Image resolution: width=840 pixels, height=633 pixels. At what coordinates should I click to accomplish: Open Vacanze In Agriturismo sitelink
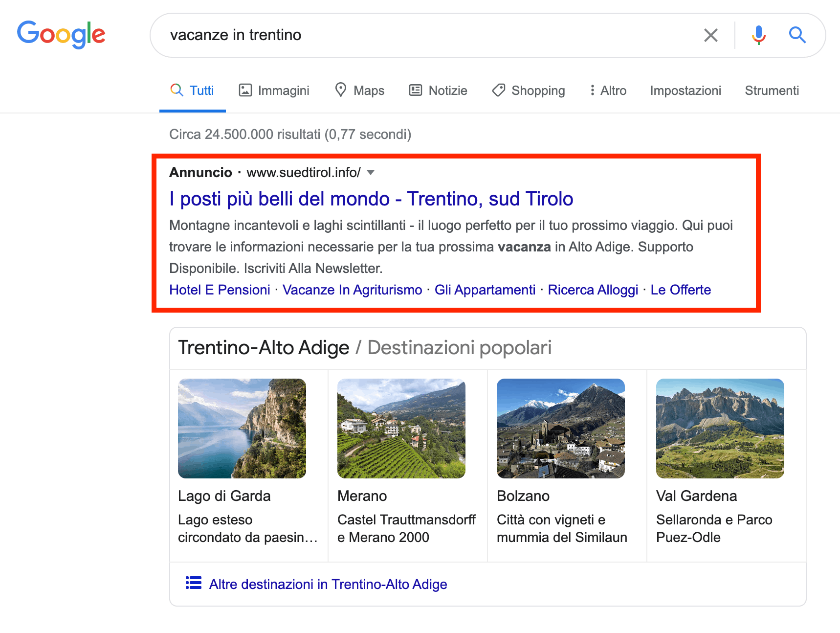point(352,290)
